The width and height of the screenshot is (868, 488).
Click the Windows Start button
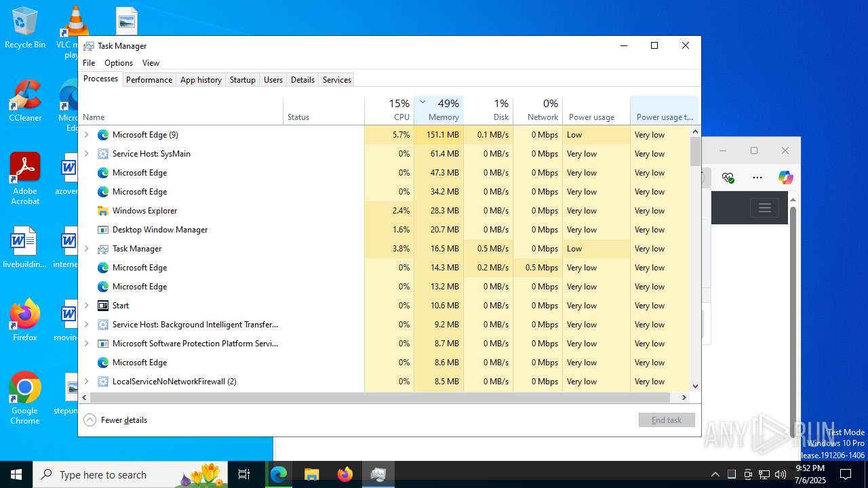point(16,474)
